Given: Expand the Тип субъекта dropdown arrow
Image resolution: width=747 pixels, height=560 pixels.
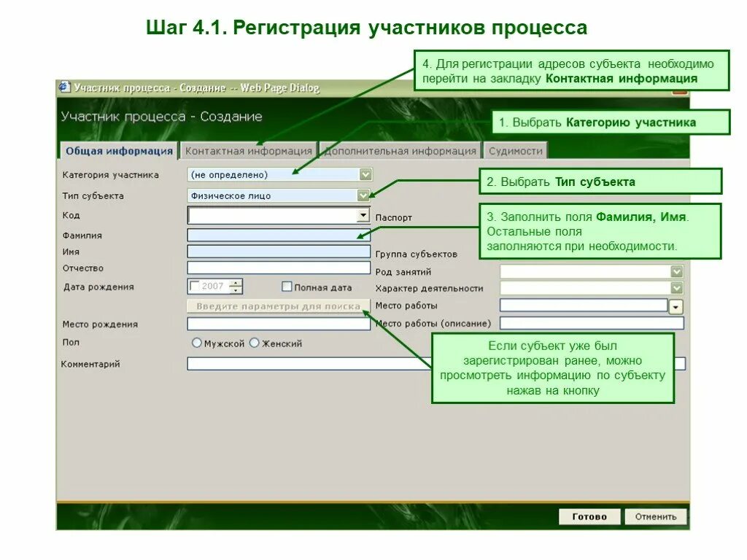Looking at the screenshot, I should pyautogui.click(x=363, y=195).
